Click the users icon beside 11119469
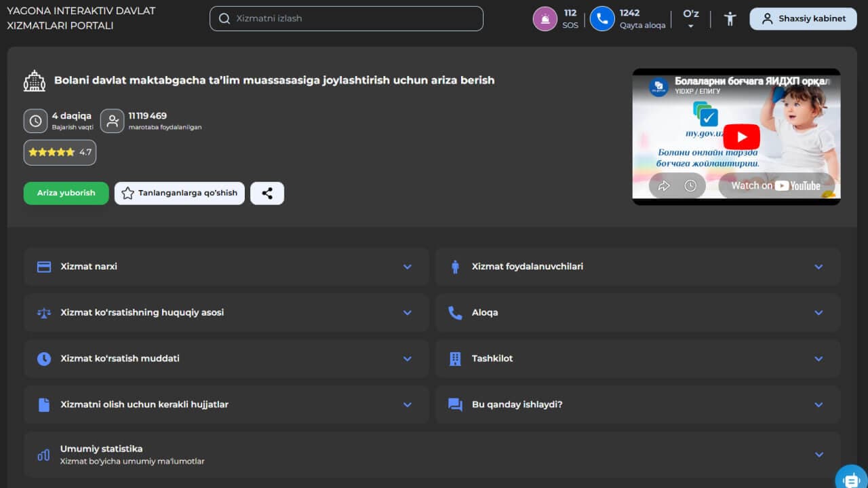Viewport: 868px width, 488px height. (112, 121)
